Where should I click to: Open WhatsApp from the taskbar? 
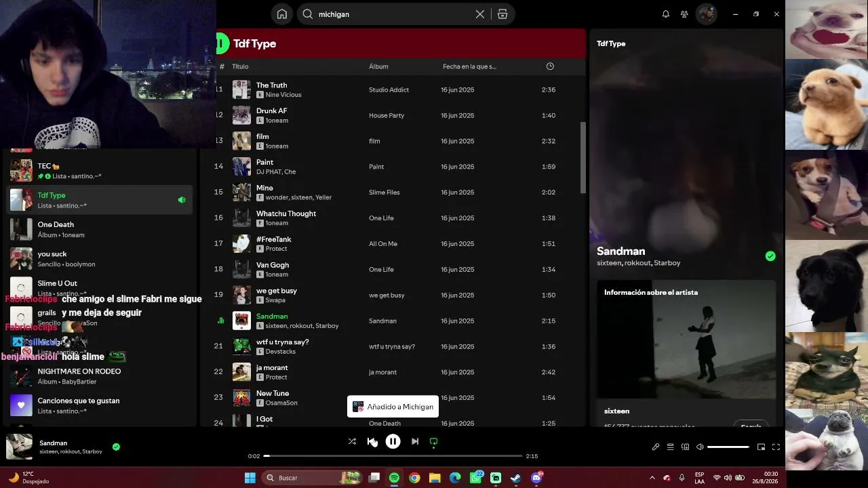coord(475,478)
